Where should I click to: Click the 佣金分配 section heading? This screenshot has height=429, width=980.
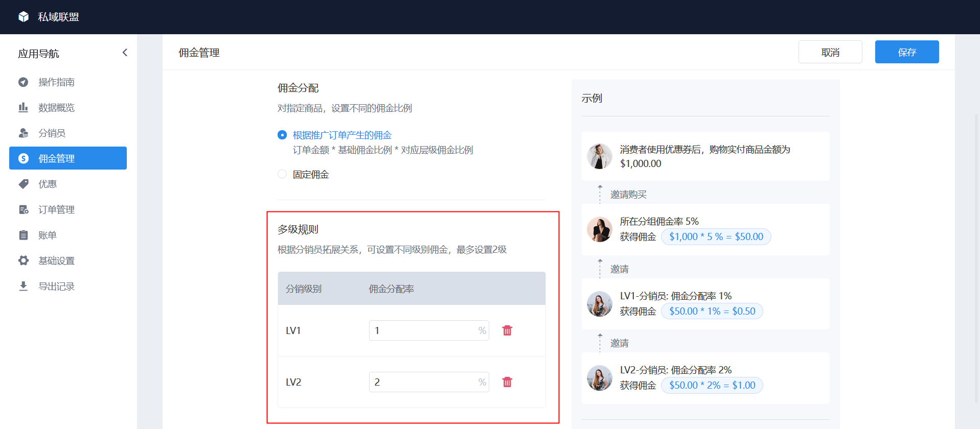pyautogui.click(x=298, y=88)
